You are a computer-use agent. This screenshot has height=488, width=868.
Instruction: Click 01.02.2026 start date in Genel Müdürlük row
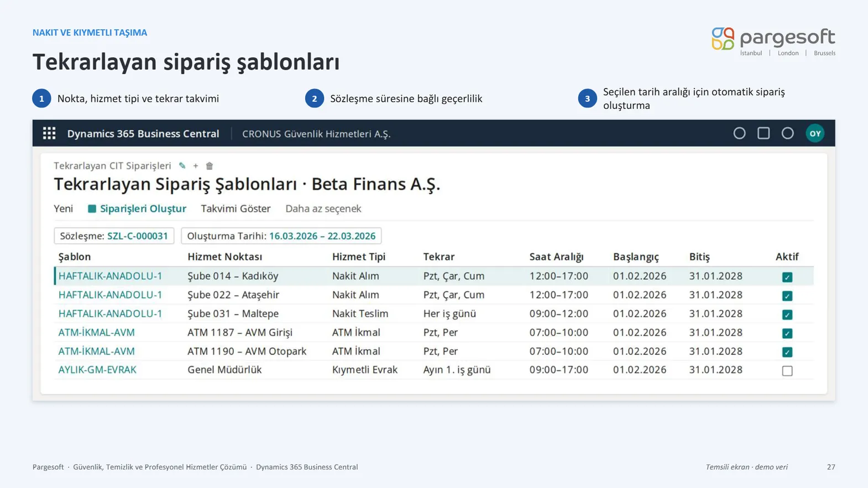640,370
